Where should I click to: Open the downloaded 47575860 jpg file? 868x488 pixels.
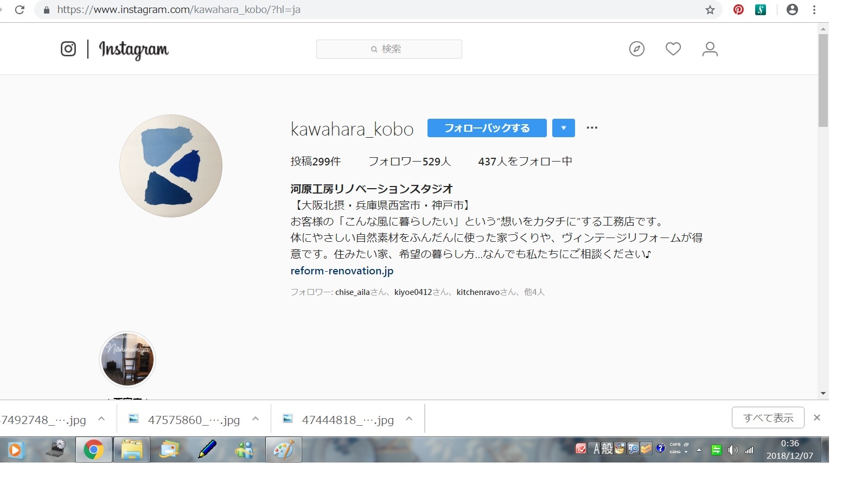(x=184, y=420)
